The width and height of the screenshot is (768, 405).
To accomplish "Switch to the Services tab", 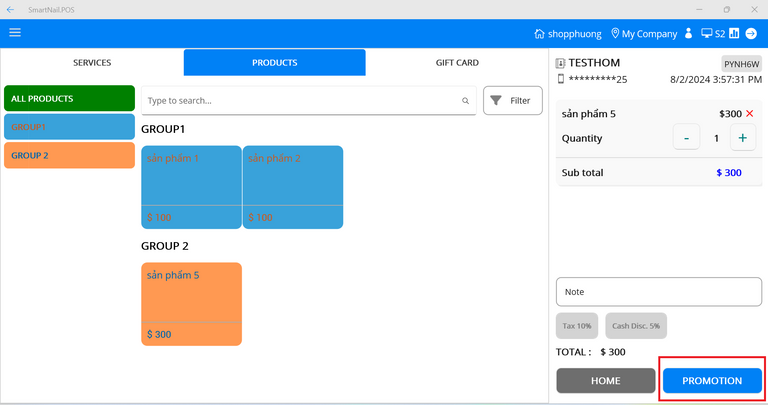I will 92,63.
